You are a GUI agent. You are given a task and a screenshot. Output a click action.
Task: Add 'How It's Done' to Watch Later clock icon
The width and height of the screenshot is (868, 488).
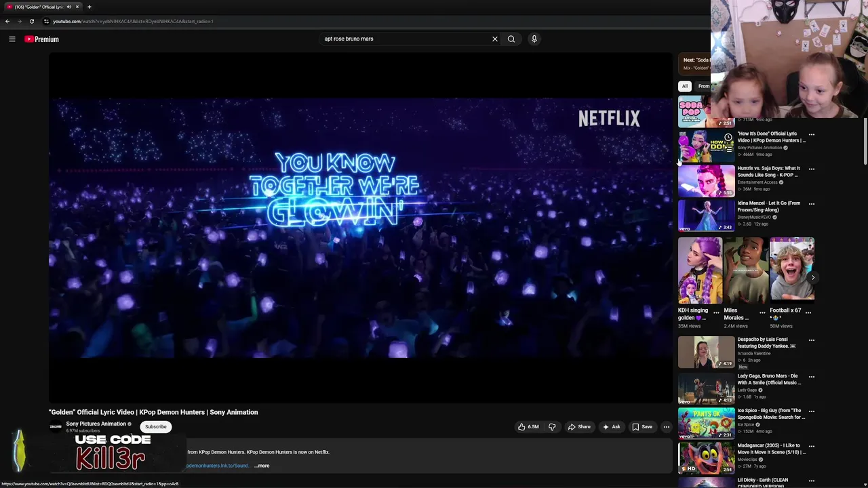point(728,138)
